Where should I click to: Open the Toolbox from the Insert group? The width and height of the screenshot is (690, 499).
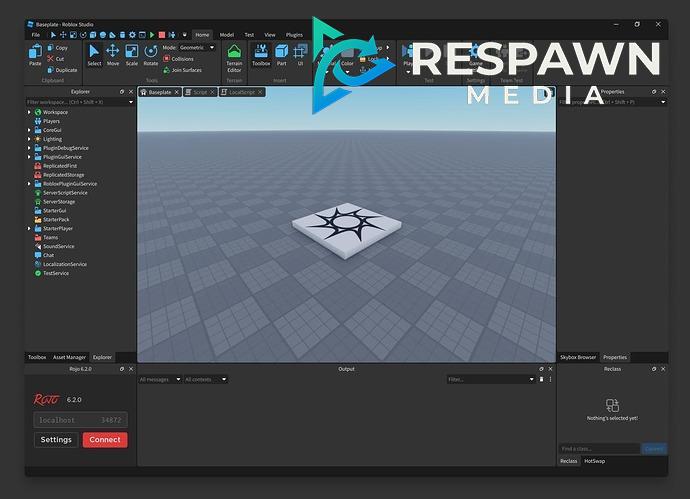tap(261, 55)
